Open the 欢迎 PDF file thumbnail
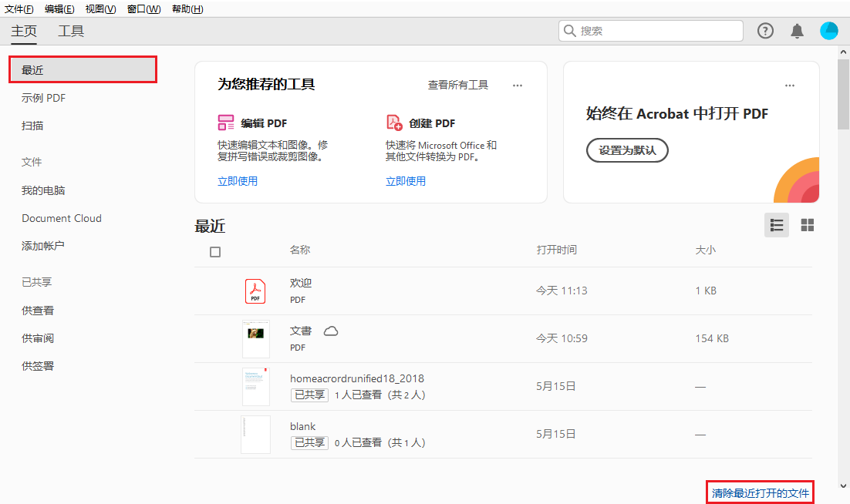Screen dimensions: 850x504 (255, 291)
